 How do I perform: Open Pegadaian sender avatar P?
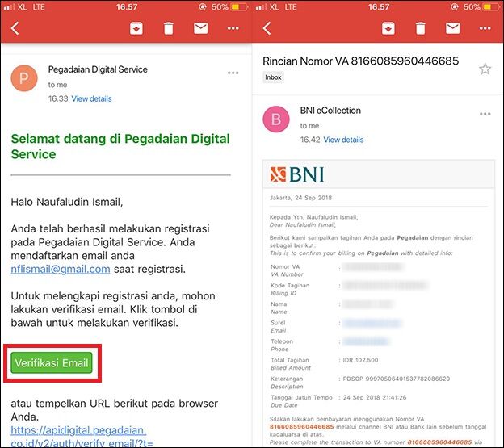pos(24,78)
